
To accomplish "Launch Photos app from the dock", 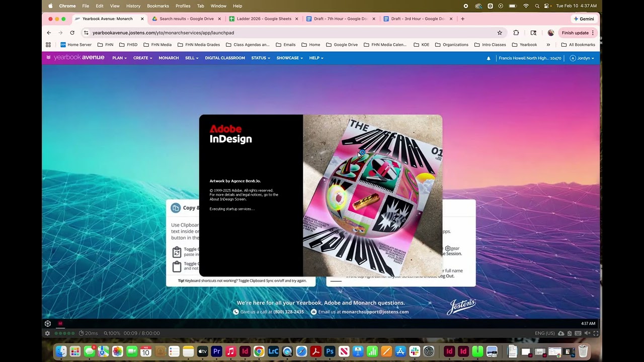I will coord(118,351).
